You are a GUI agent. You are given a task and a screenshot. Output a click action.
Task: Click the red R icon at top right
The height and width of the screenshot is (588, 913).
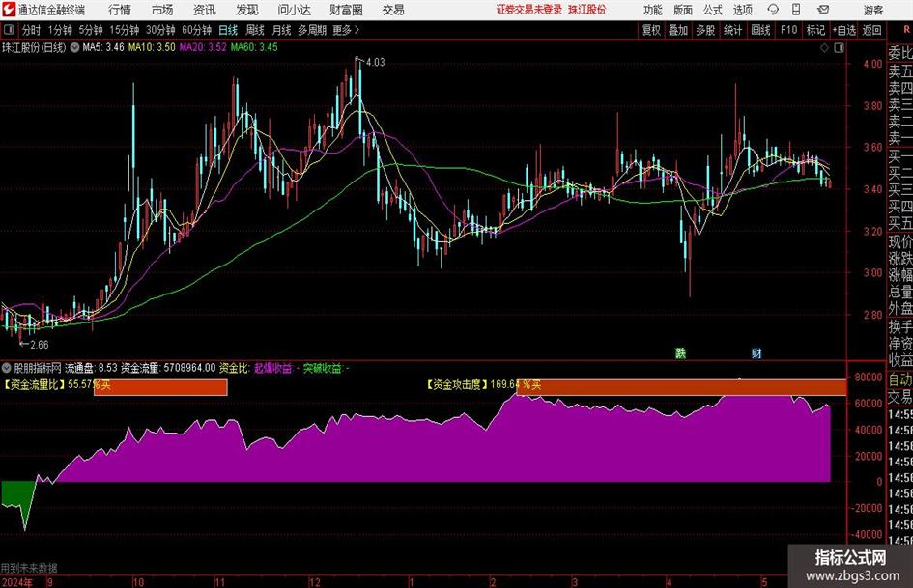906,29
